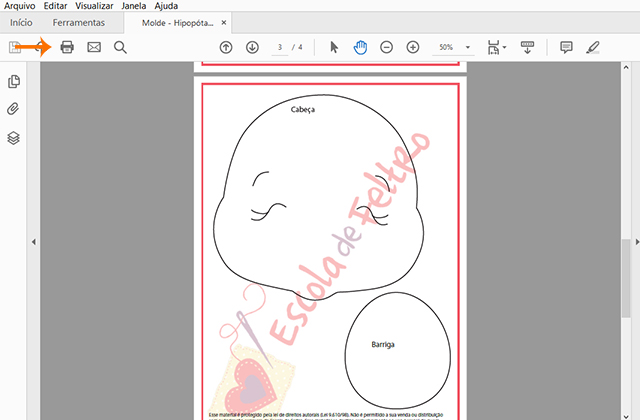Viewport: 640px width, 420px height.
Task: Go to previous page with up arrow
Action: (x=226, y=47)
